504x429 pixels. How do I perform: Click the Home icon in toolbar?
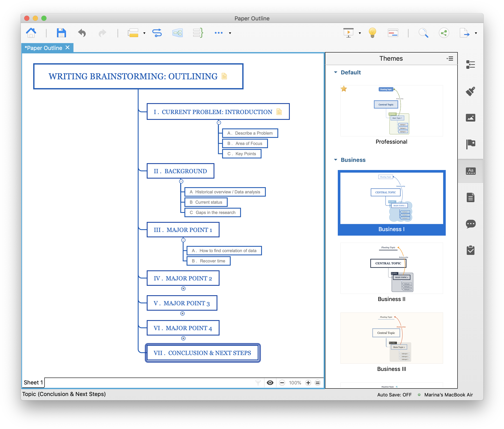coord(31,33)
